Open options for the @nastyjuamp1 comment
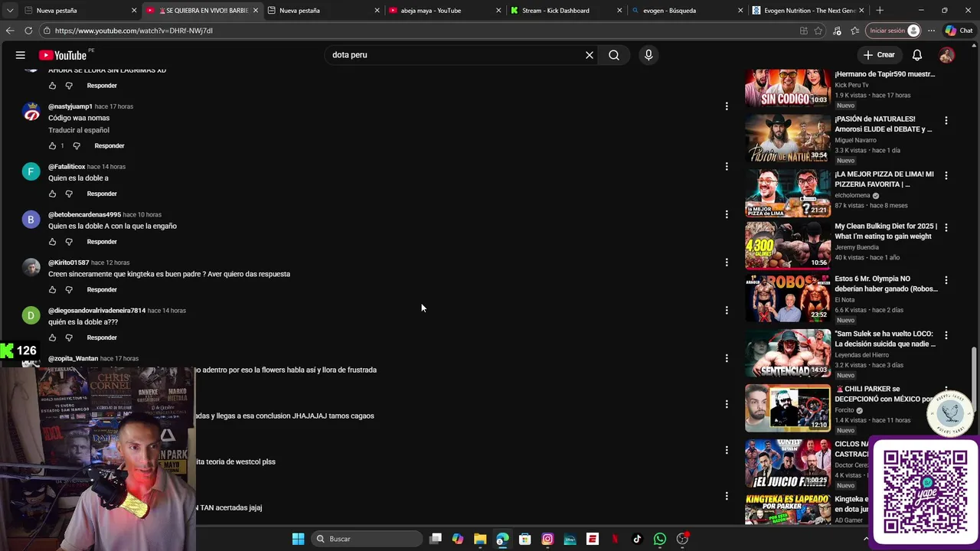The width and height of the screenshot is (980, 551). 727,106
